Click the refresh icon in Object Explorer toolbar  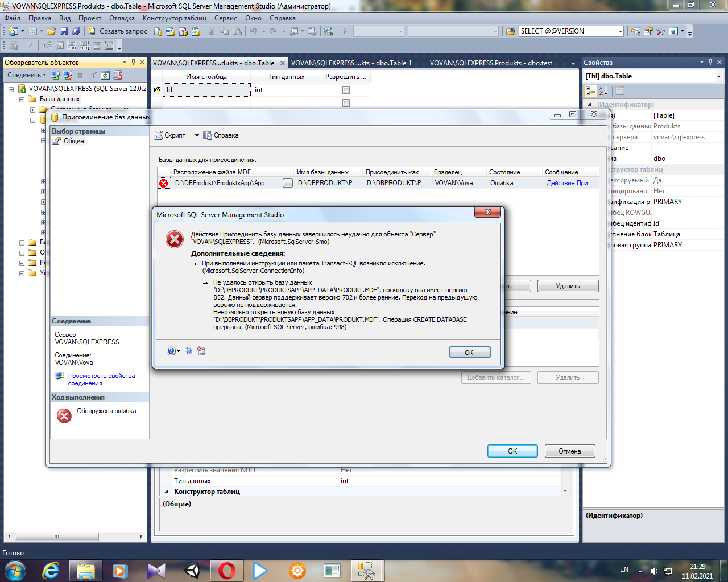[x=105, y=75]
